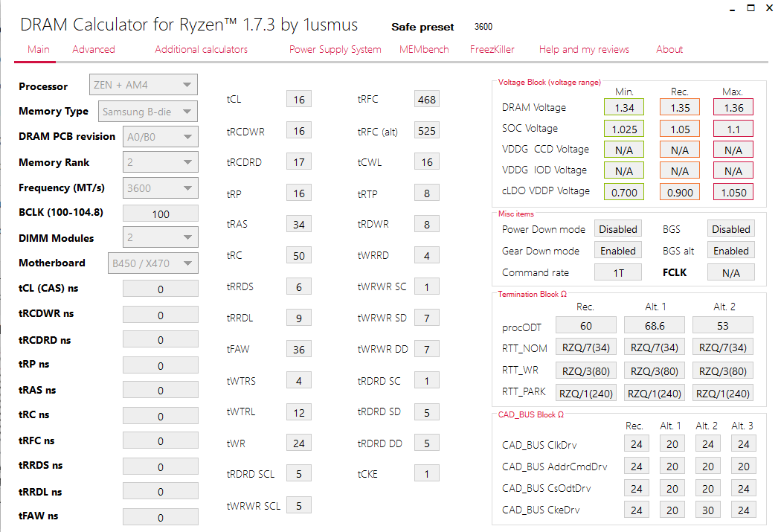Open Additional calculators tab
The image size is (781, 532).
pyautogui.click(x=202, y=49)
